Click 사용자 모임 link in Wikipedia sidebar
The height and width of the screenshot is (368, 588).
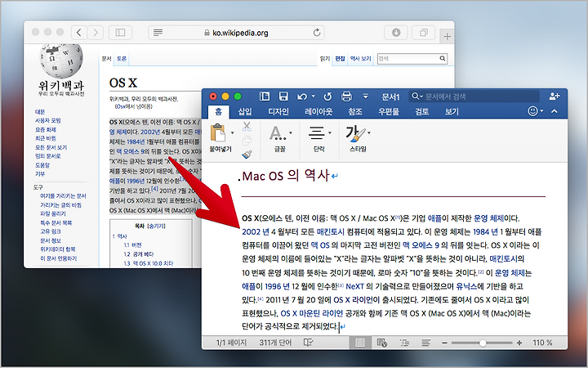47,120
